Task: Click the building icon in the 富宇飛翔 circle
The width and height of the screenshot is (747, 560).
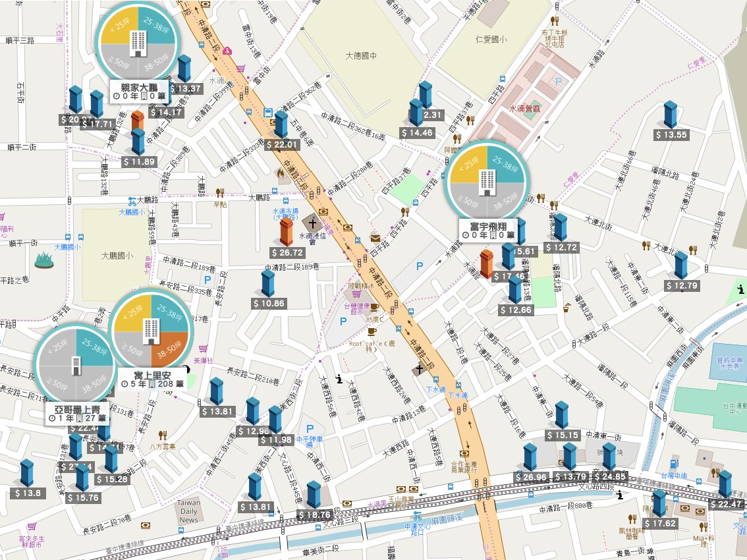Action: point(487,182)
